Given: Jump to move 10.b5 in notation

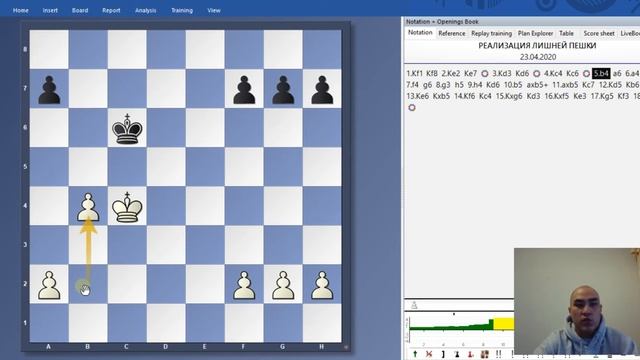Looking at the screenshot, I should tap(513, 85).
